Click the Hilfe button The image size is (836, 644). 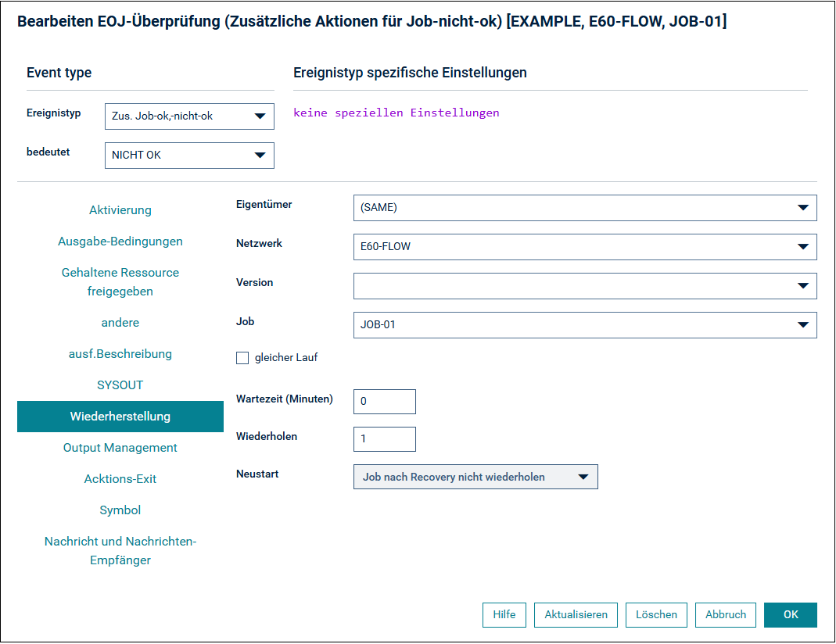pyautogui.click(x=504, y=615)
